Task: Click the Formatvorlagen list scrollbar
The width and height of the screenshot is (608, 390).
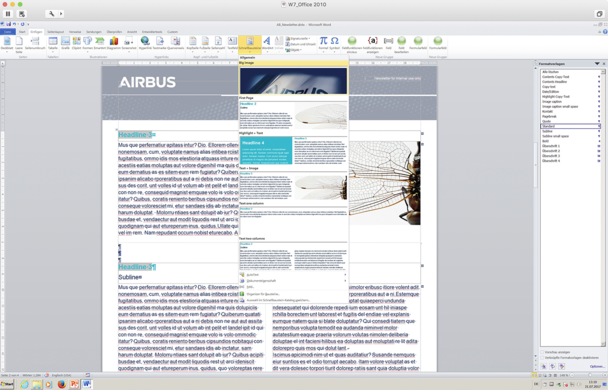Action: click(x=603, y=208)
